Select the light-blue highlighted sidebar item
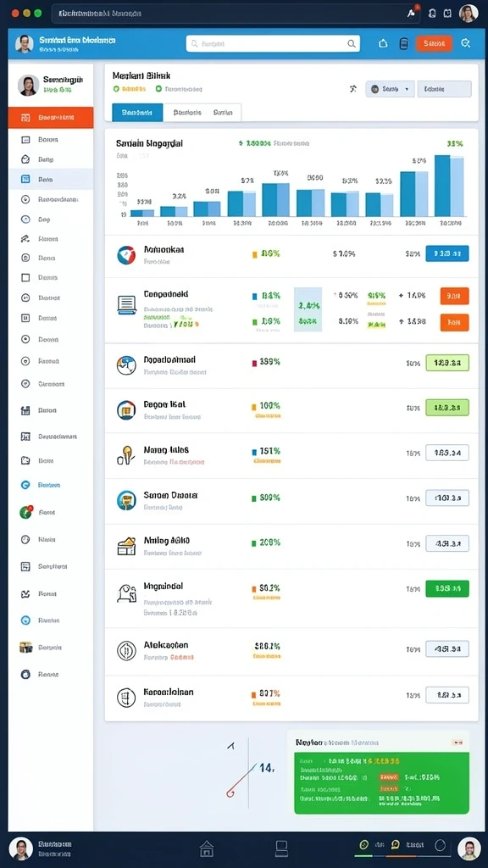 coord(51,180)
